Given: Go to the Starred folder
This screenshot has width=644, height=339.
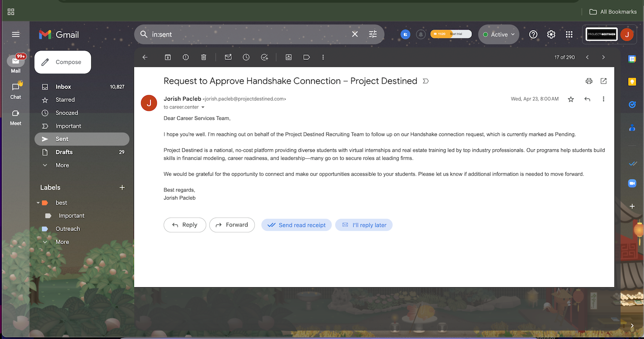Looking at the screenshot, I should point(65,100).
